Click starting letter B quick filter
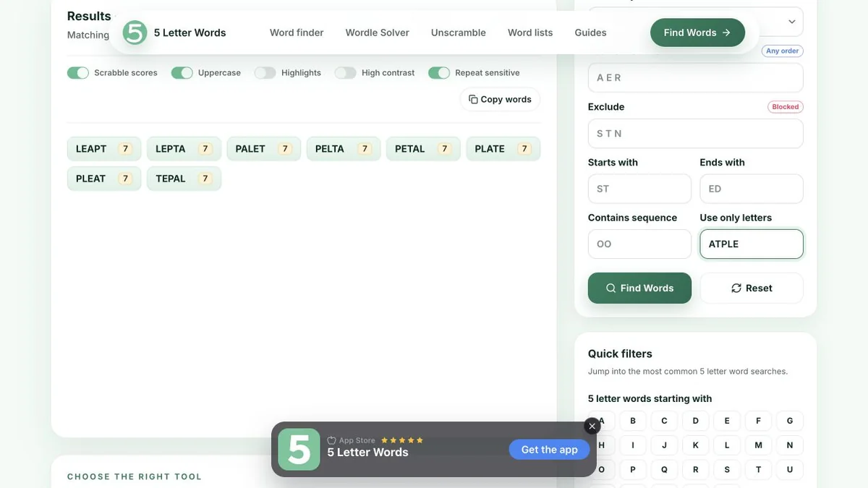The image size is (868, 488). [633, 421]
